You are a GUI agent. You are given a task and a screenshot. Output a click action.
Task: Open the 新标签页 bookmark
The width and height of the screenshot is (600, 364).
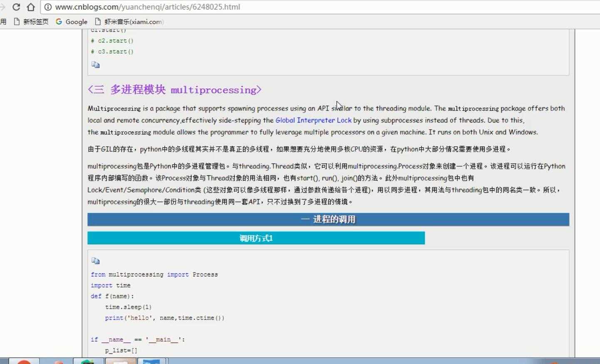pyautogui.click(x=31, y=22)
